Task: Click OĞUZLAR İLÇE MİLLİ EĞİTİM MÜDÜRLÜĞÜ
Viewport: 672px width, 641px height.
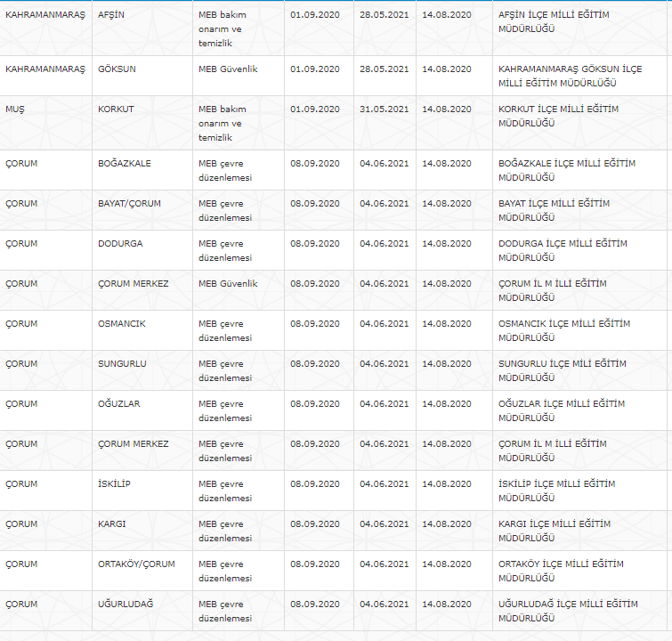Action: point(562,410)
